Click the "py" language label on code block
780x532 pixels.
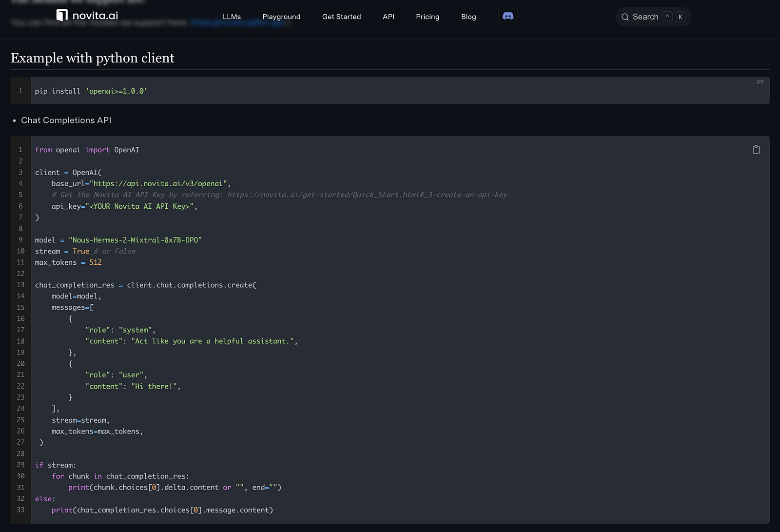click(760, 81)
